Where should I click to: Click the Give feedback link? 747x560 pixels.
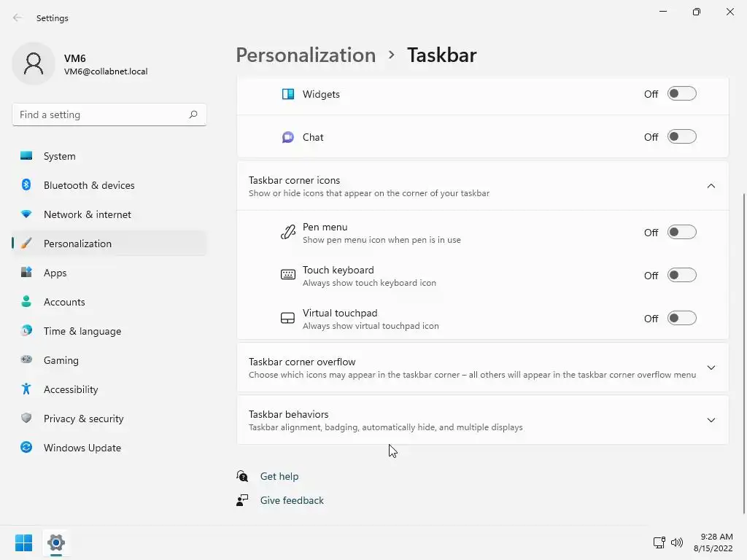(292, 500)
